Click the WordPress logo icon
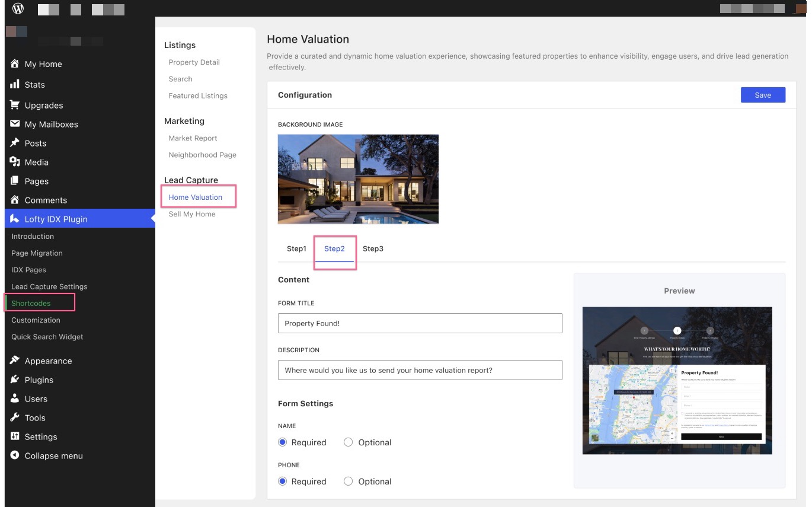812x507 pixels. [18, 8]
